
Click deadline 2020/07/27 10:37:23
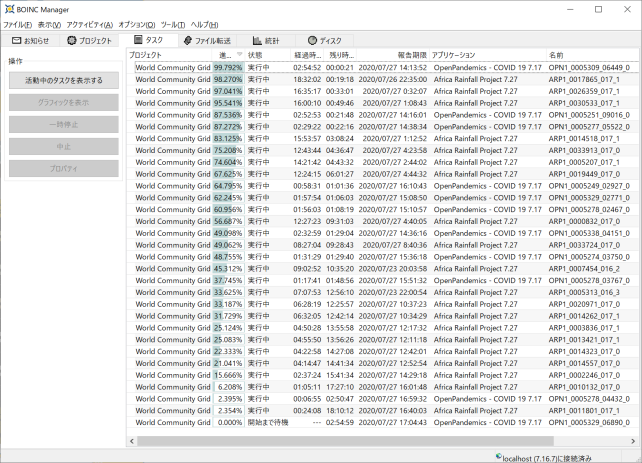393,304
